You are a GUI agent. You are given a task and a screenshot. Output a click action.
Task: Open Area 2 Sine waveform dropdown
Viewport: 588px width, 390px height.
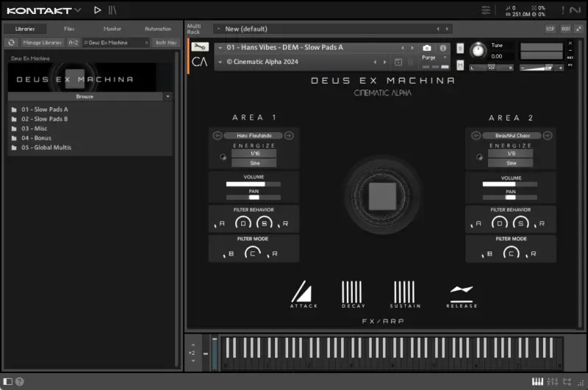pos(510,163)
